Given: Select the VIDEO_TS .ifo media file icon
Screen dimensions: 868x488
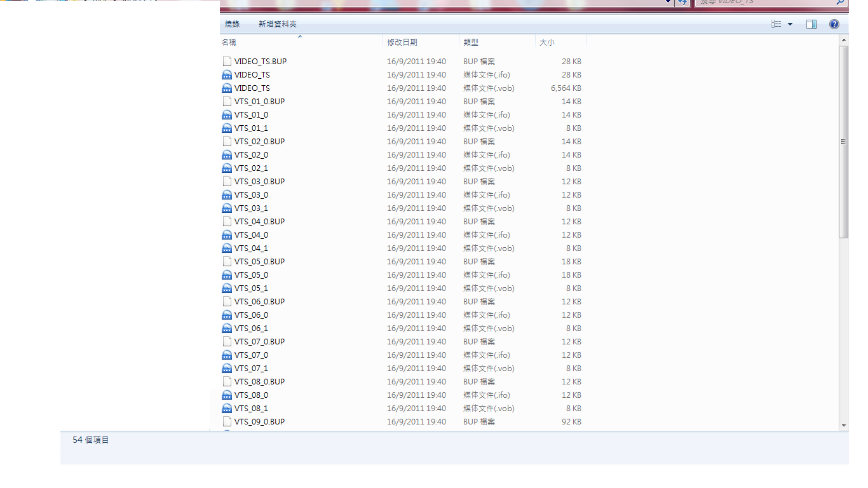Looking at the screenshot, I should (x=227, y=75).
